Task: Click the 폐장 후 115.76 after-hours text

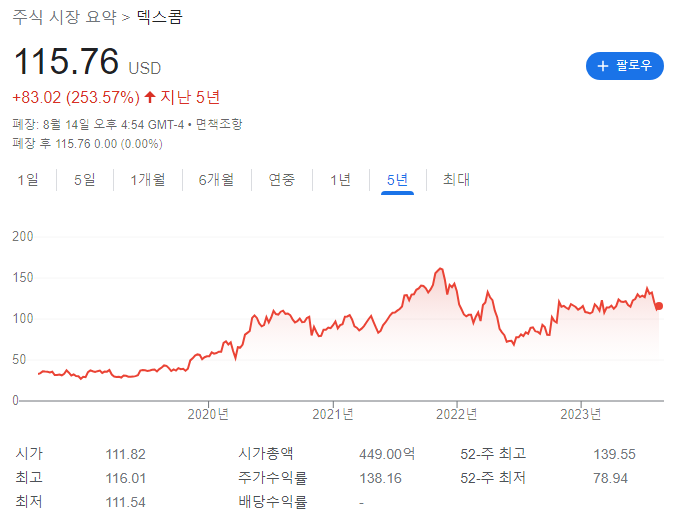Action: (87, 144)
